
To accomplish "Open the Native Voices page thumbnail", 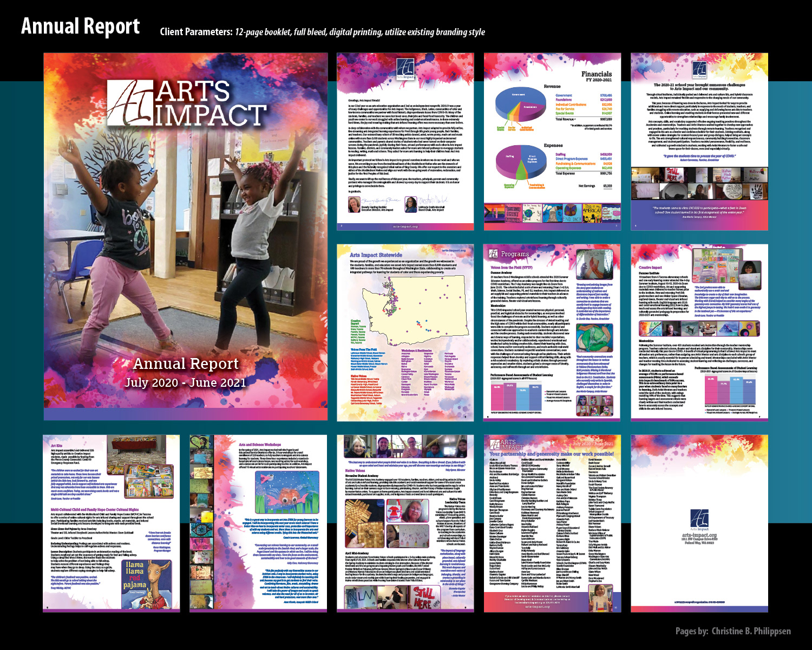I will click(405, 523).
